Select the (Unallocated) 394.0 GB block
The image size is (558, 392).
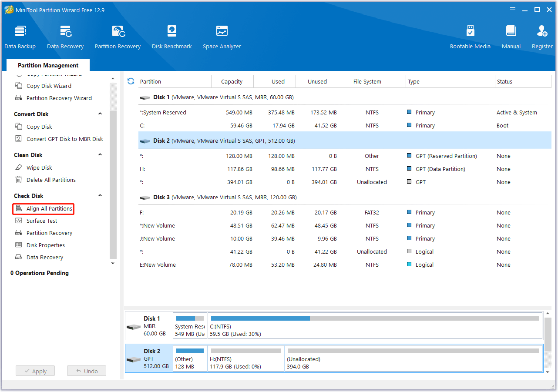point(413,358)
